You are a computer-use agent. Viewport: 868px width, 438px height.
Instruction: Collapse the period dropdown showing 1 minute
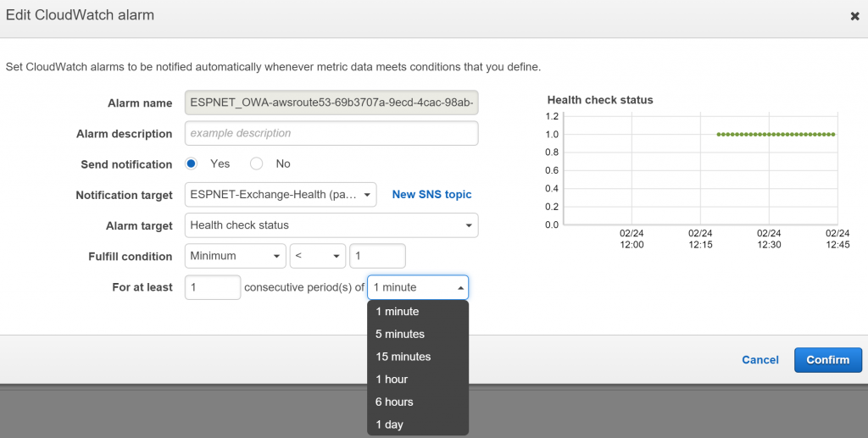[x=417, y=287]
